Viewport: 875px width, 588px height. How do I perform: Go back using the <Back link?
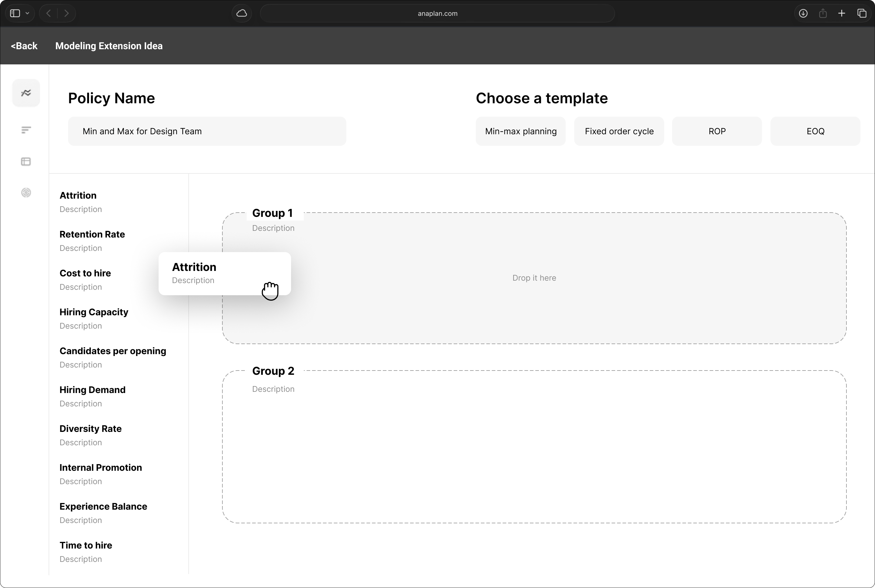24,46
